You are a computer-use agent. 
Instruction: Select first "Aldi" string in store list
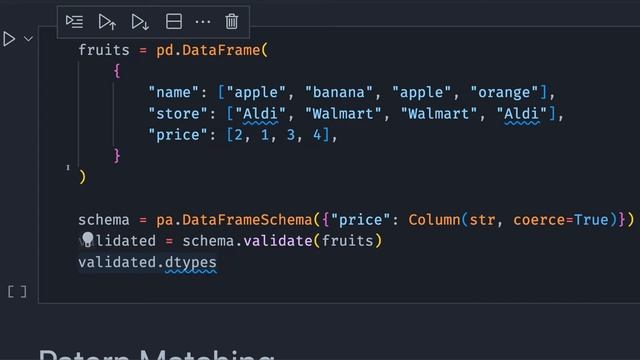[x=260, y=113]
